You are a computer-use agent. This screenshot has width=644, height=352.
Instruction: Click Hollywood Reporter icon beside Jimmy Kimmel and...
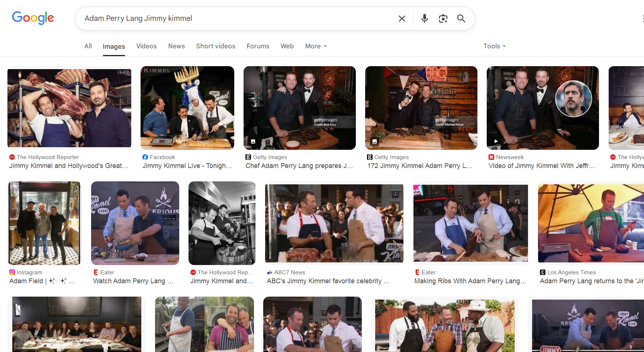click(x=193, y=272)
